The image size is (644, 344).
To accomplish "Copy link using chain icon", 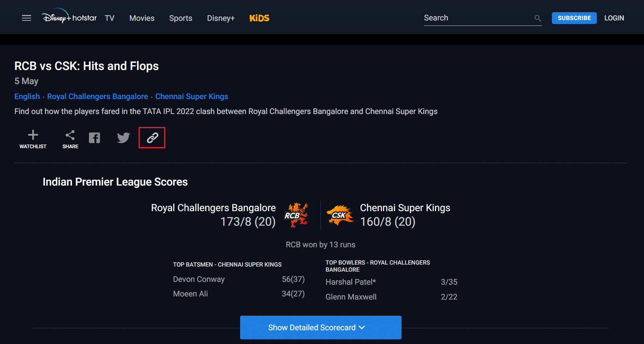I will click(x=152, y=138).
